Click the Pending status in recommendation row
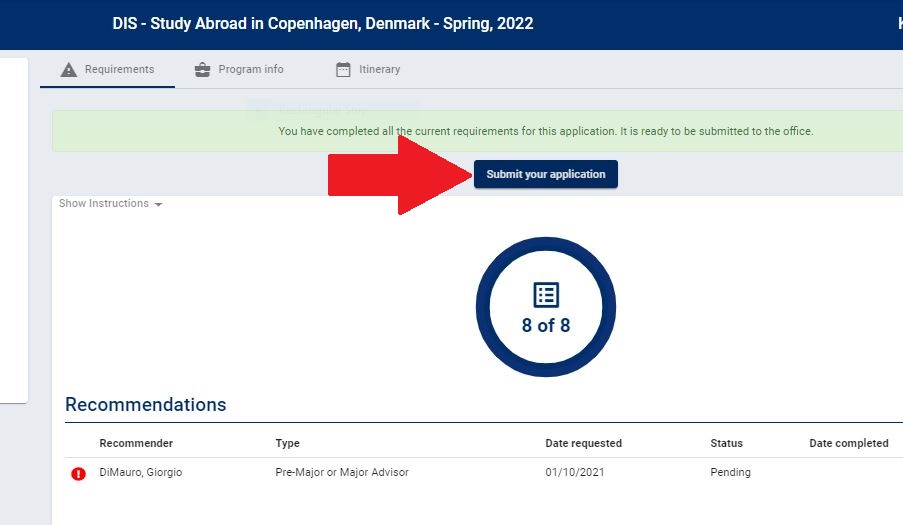Screen dimensions: 903x525 point(730,472)
